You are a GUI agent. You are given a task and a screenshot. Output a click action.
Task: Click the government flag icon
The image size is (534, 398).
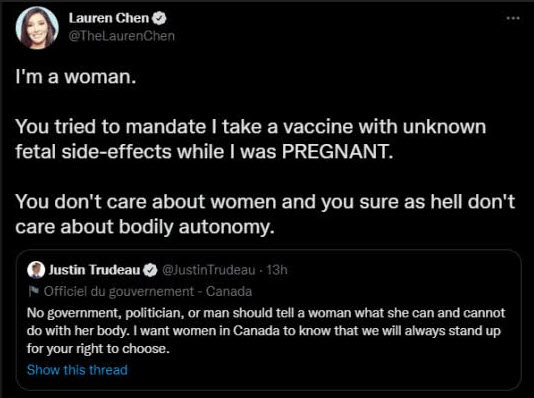click(33, 291)
